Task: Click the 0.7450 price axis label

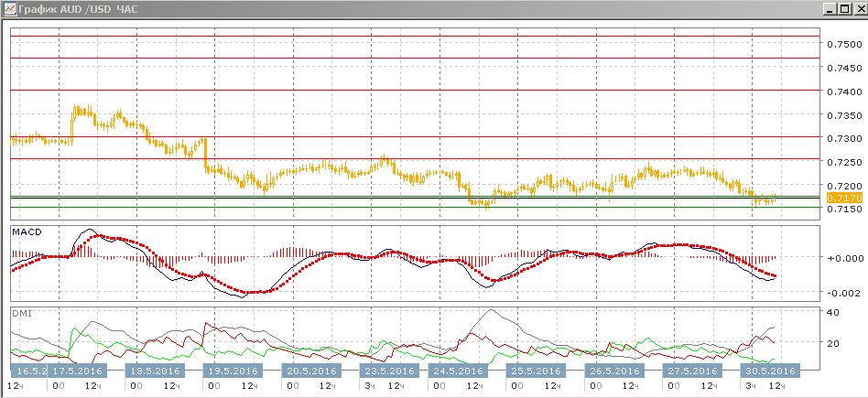Action: tap(844, 68)
